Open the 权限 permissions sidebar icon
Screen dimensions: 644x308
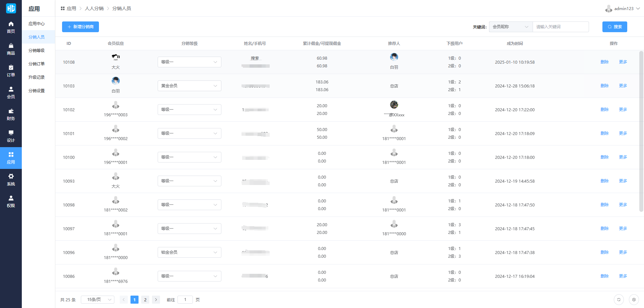pos(11,201)
